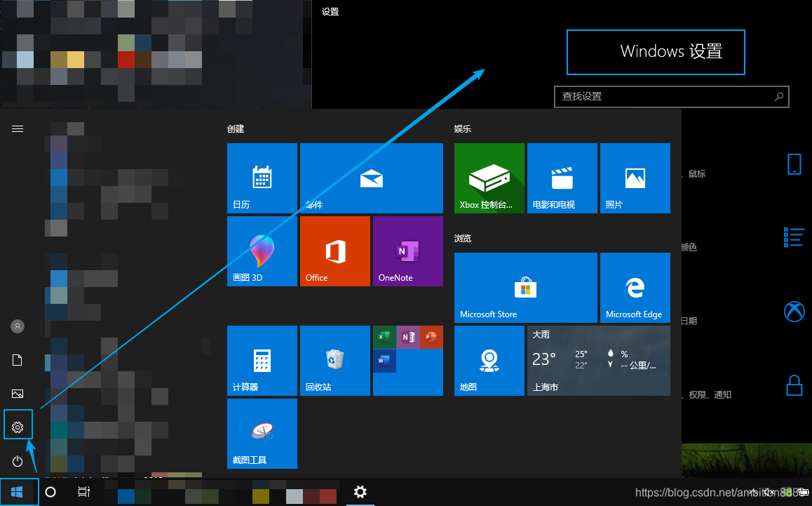Open the Photos (照片) tile
Viewport: 812px width, 506px height.
pyautogui.click(x=635, y=178)
